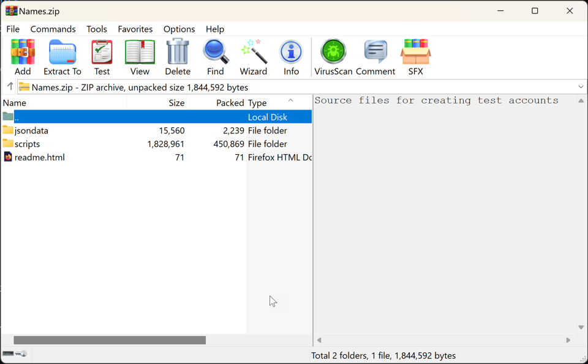Go up one level with arrow icon
588x364 pixels.
pos(10,87)
